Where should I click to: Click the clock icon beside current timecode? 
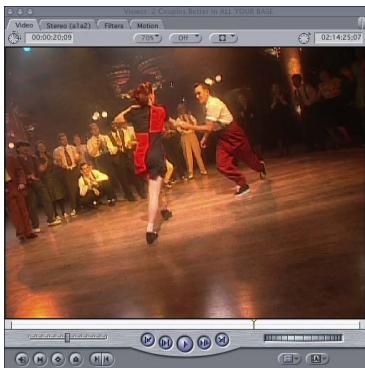(x=304, y=38)
